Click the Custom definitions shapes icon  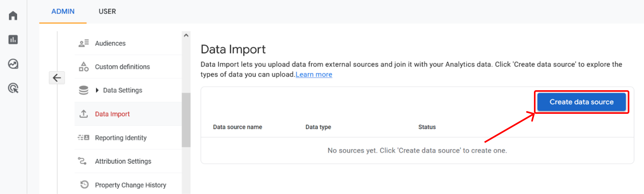(84, 67)
